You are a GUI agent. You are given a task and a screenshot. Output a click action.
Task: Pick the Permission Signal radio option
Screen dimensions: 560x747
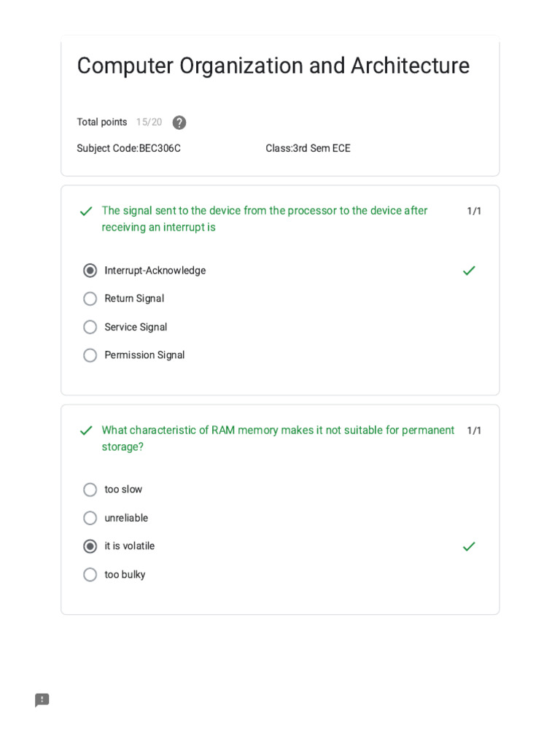coord(90,355)
